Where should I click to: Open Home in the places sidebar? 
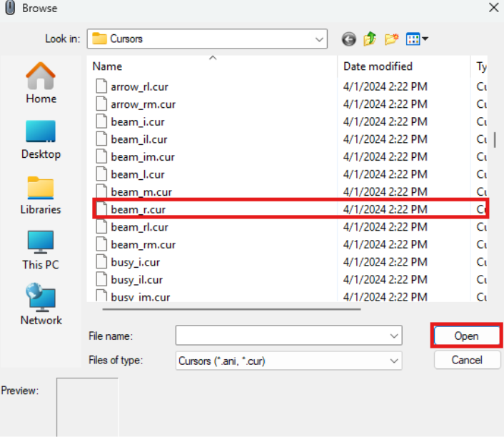41,83
